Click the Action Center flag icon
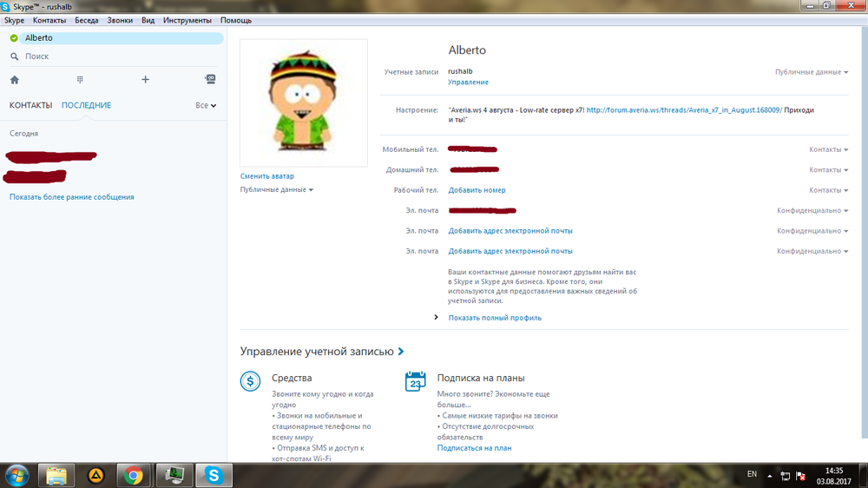Image resolution: width=868 pixels, height=488 pixels. [x=800, y=476]
